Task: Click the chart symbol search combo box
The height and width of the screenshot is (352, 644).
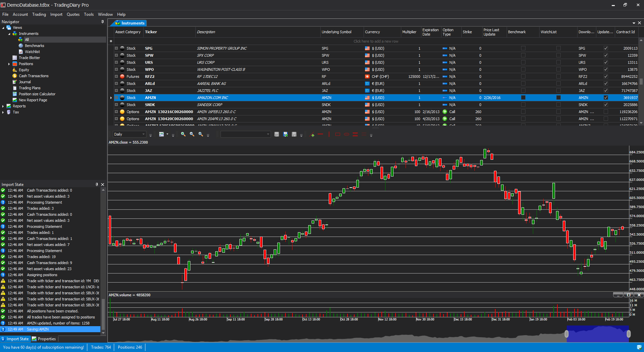Action: click(245, 134)
